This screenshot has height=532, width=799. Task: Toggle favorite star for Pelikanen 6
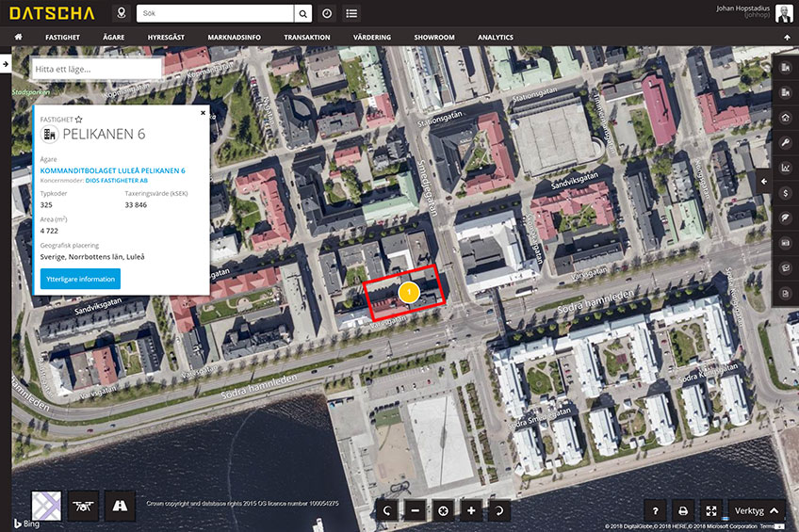[x=79, y=120]
